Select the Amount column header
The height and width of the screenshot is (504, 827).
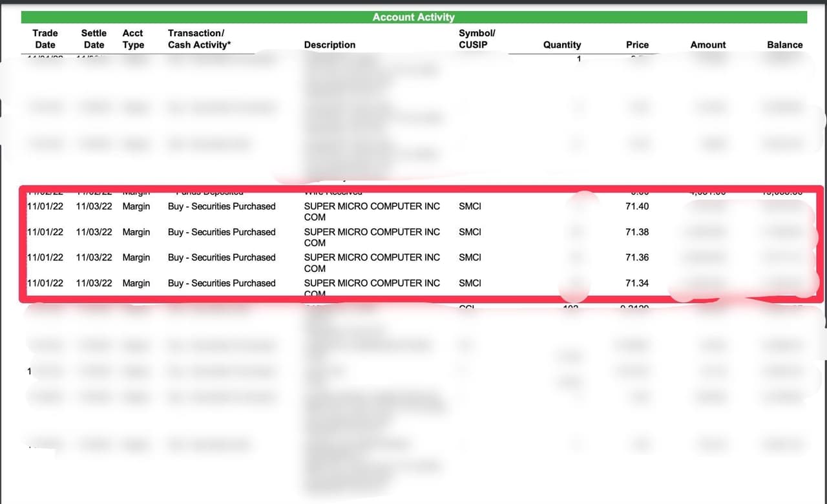point(708,45)
